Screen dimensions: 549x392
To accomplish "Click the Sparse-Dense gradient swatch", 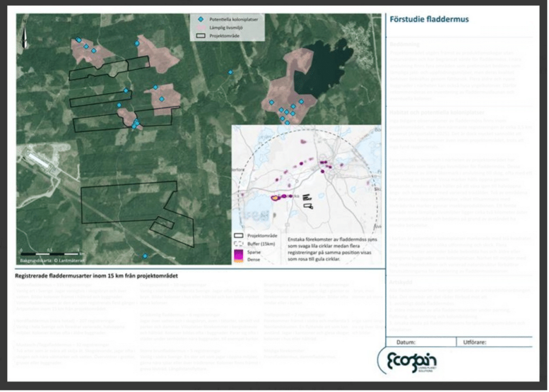I will pyautogui.click(x=239, y=254).
